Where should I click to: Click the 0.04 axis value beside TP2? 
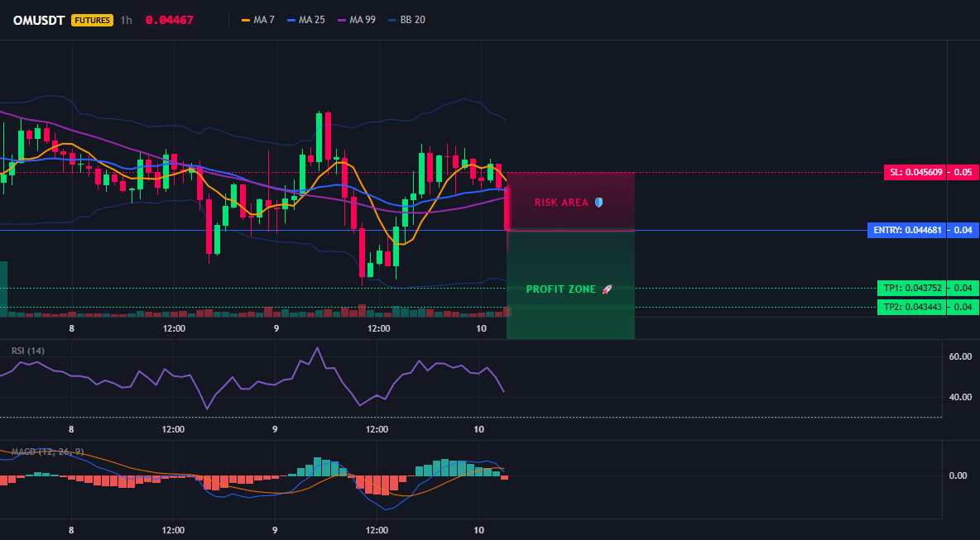coord(963,307)
